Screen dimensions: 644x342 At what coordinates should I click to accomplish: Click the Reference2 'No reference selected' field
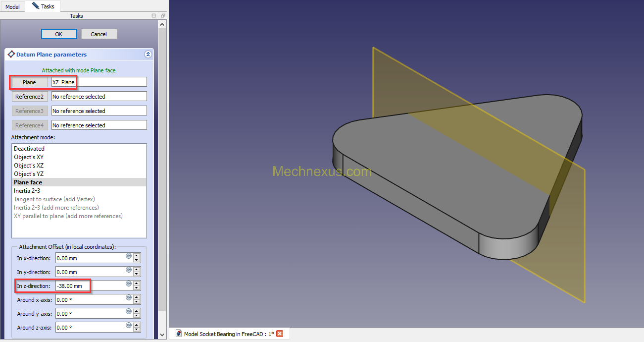pyautogui.click(x=99, y=97)
